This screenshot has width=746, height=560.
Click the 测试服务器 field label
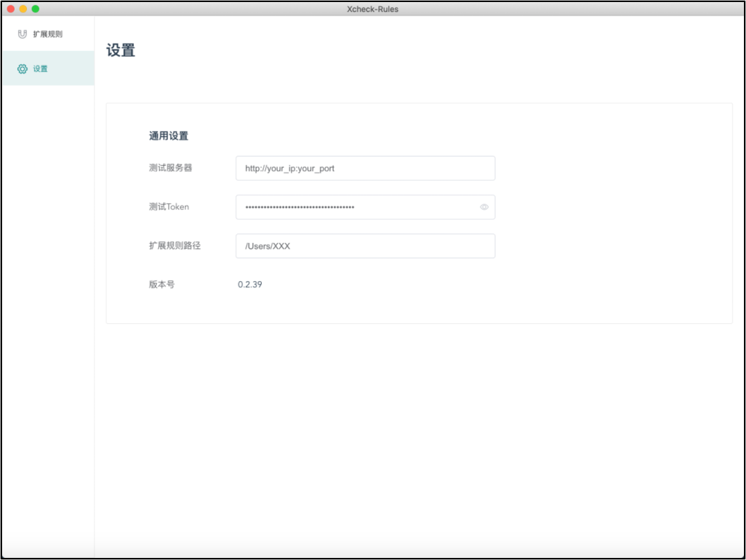point(171,168)
